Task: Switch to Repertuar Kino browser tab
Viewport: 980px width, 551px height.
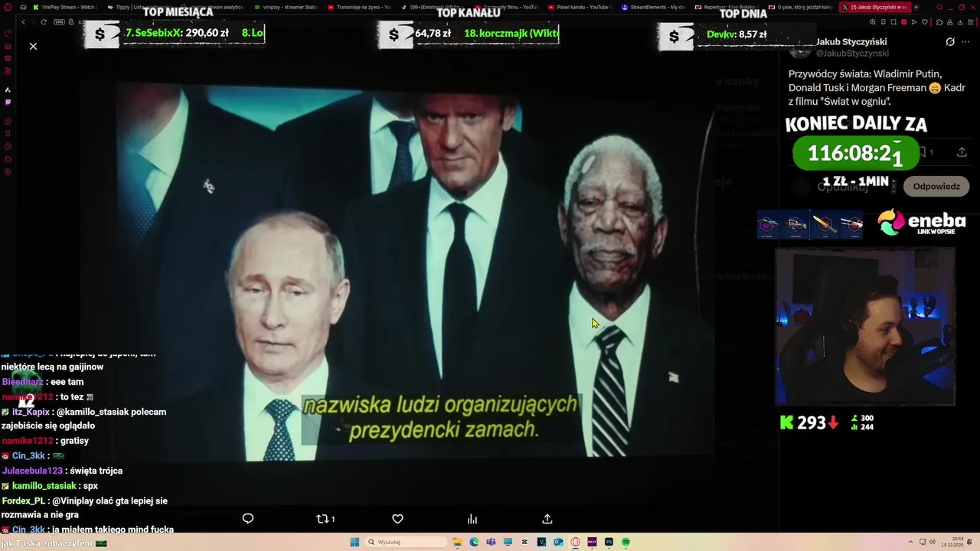Action: (726, 7)
